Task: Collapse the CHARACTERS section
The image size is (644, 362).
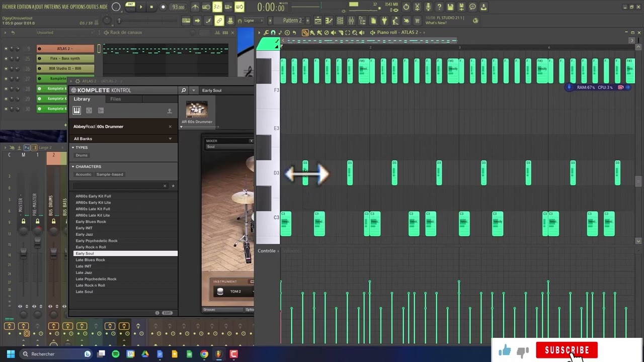Action: 73,166
